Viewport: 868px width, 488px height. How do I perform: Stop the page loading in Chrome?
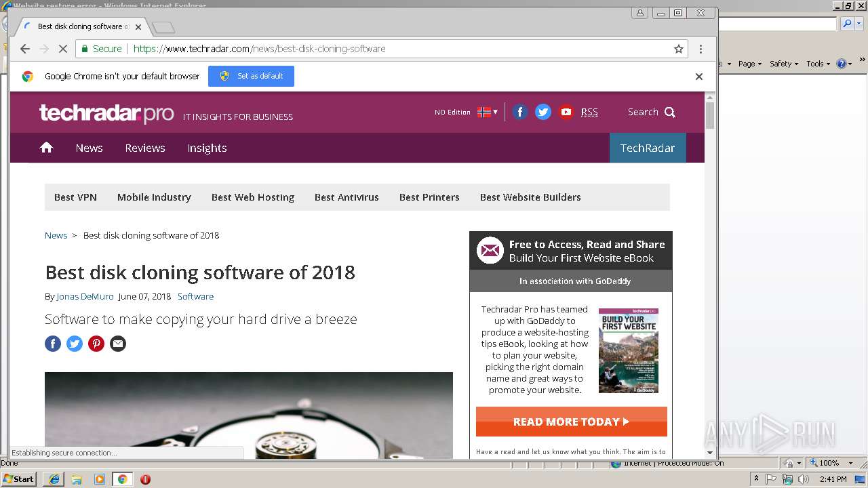(63, 49)
